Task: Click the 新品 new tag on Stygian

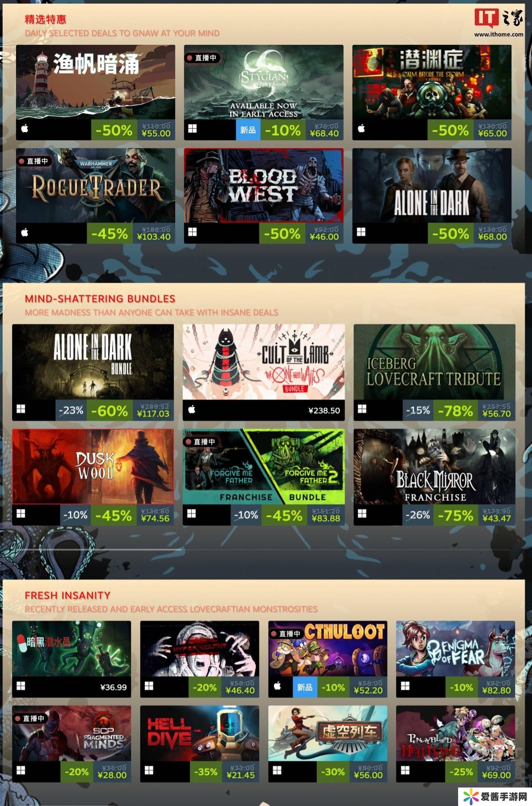Action: (248, 130)
